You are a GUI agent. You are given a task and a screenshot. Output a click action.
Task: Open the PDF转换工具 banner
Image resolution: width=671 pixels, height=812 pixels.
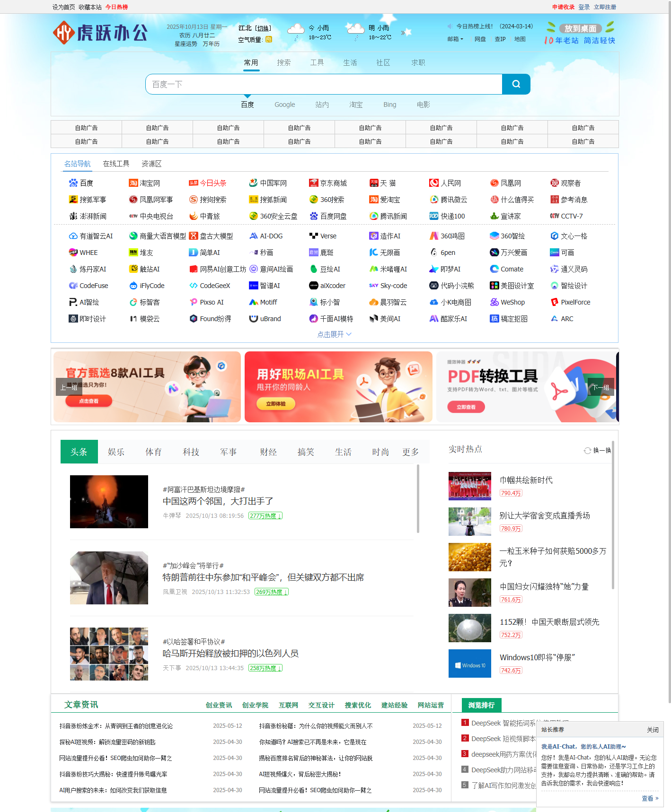526,387
